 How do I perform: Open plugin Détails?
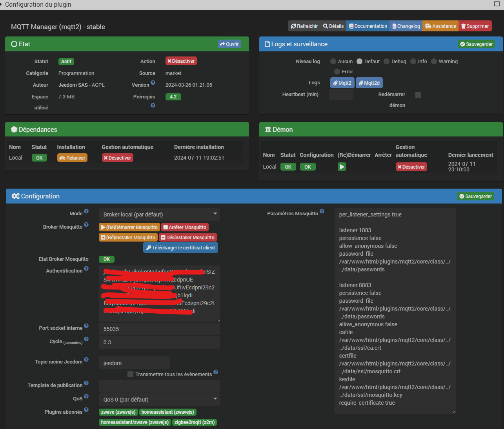click(333, 26)
